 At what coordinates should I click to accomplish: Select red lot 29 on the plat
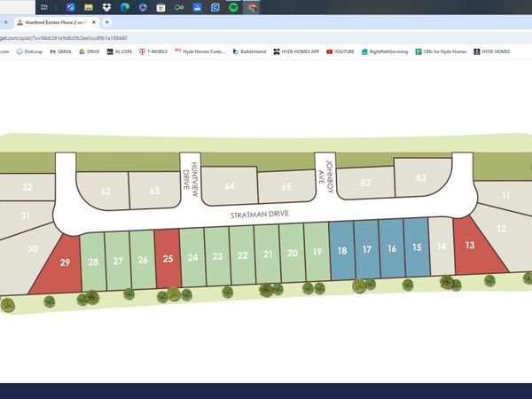click(x=60, y=263)
